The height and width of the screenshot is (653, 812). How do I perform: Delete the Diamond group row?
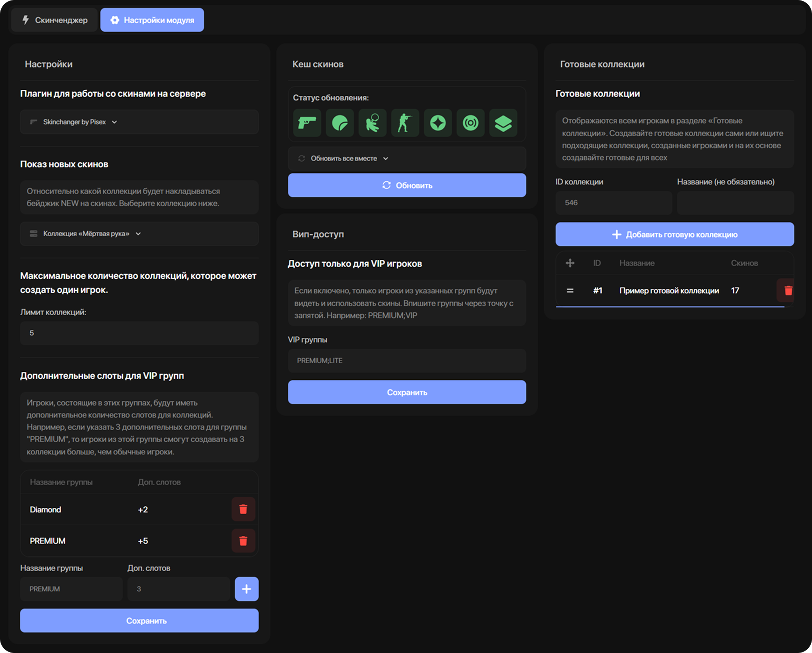243,509
